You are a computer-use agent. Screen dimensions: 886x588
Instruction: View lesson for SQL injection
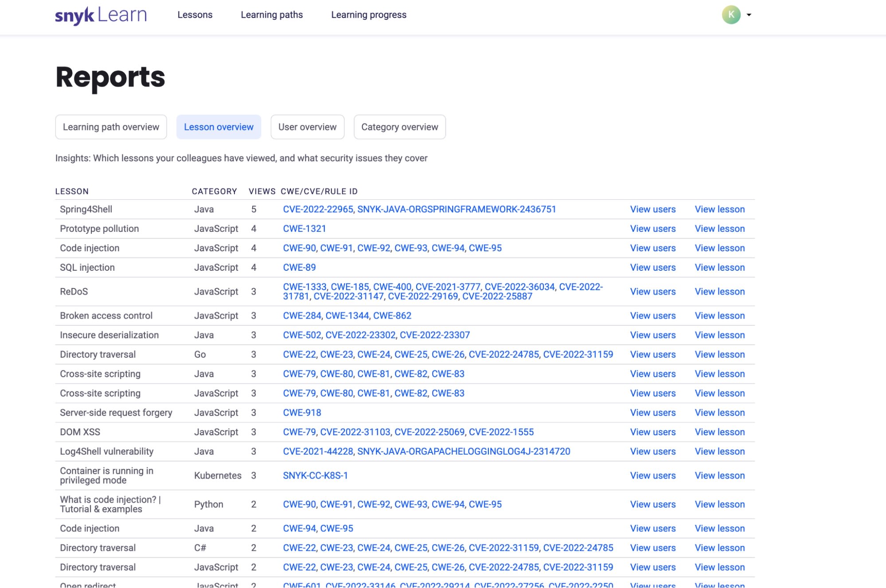tap(720, 268)
